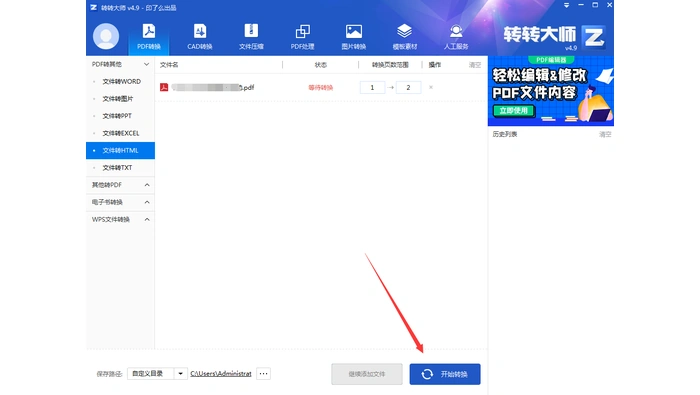Open the 人工服务 support icon

tap(456, 37)
